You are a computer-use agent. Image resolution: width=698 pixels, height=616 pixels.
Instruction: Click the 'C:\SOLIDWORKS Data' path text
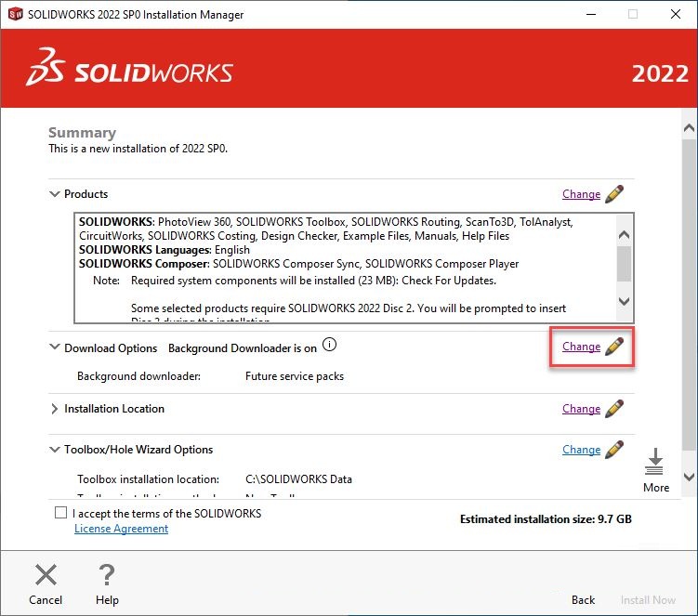click(298, 478)
